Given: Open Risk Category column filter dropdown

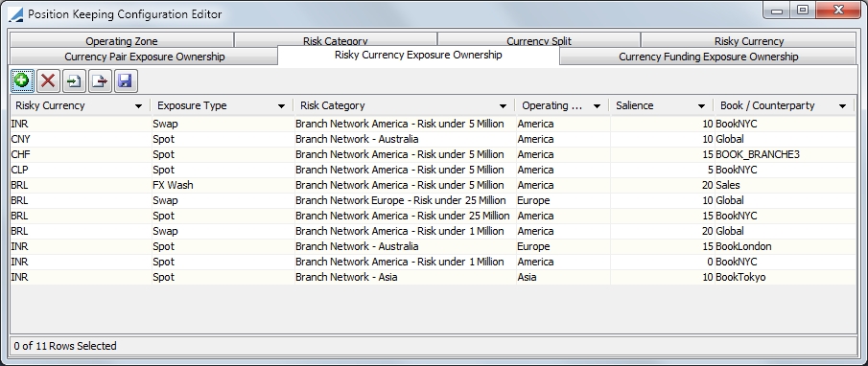Looking at the screenshot, I should (x=503, y=106).
